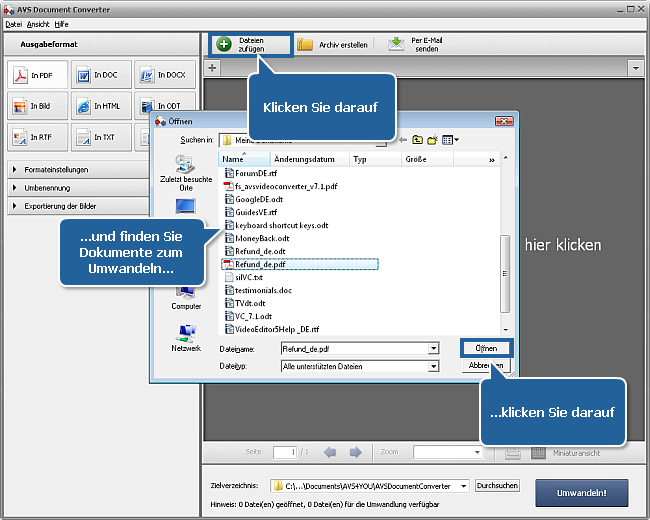The width and height of the screenshot is (650, 520).
Task: Click the Öffnen button in the dialog
Action: click(486, 348)
